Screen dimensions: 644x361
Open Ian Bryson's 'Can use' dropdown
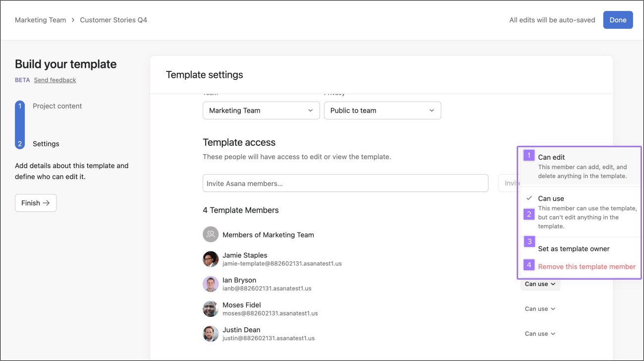pos(540,284)
